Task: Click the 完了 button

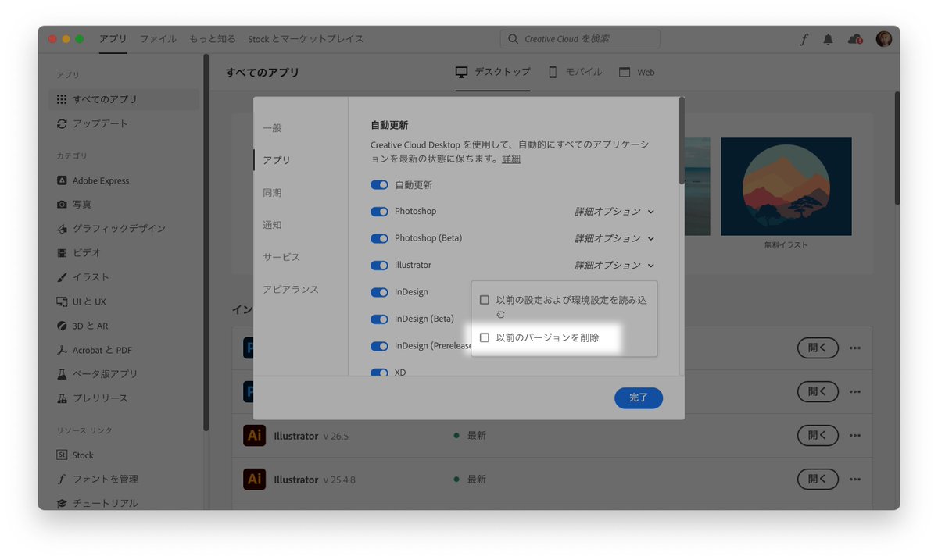Action: (x=639, y=398)
